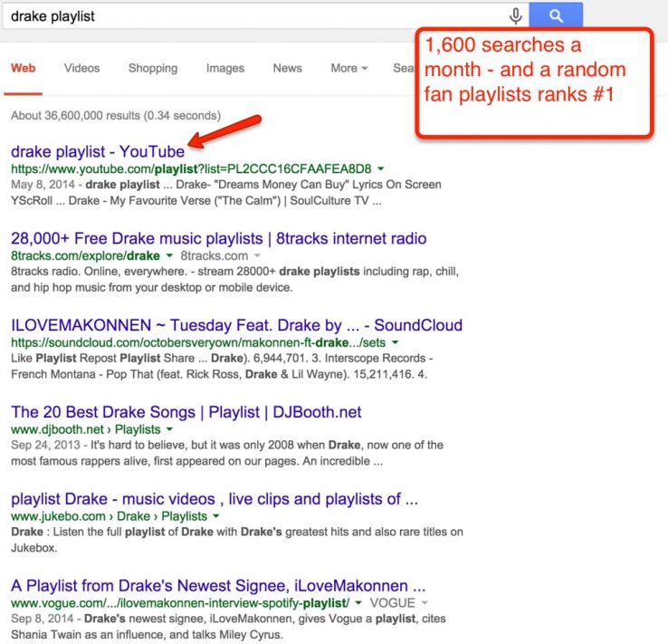This screenshot has width=668, height=644.
Task: Expand arrow next to www.djbooth.net Playlists
Action: pyautogui.click(x=169, y=429)
